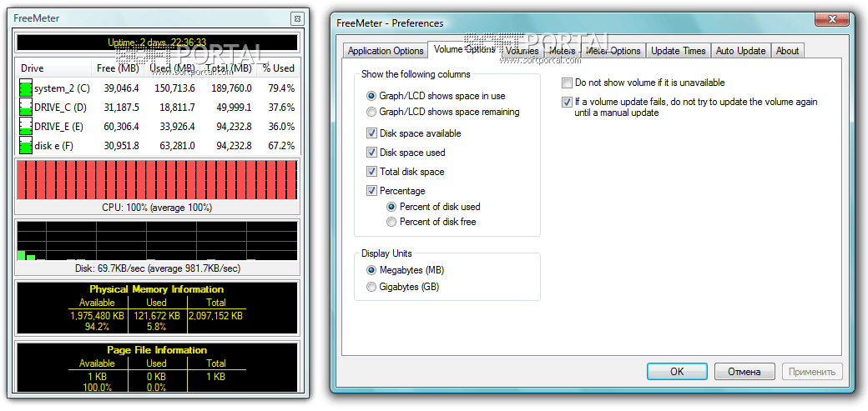
Task: Toggle the Percentage checkbox
Action: (371, 191)
